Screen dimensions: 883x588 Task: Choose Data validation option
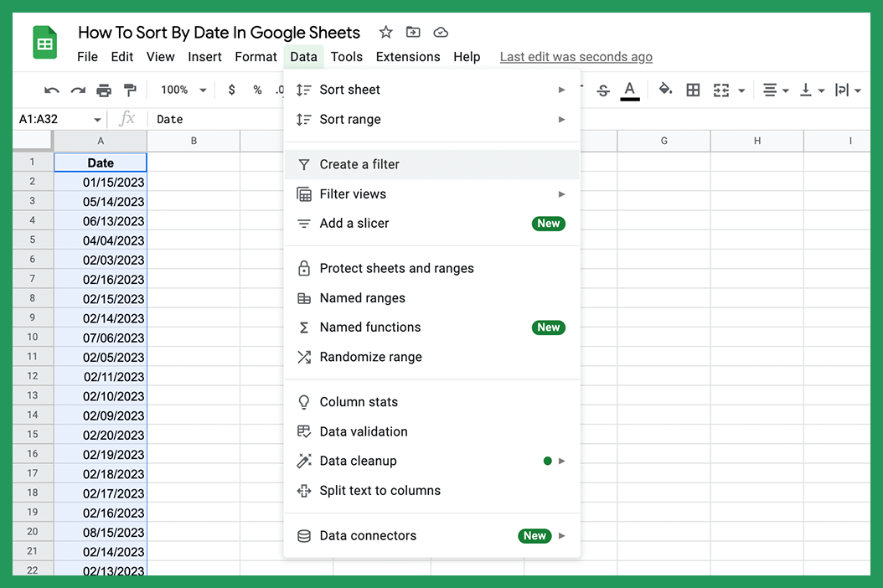click(x=432, y=431)
